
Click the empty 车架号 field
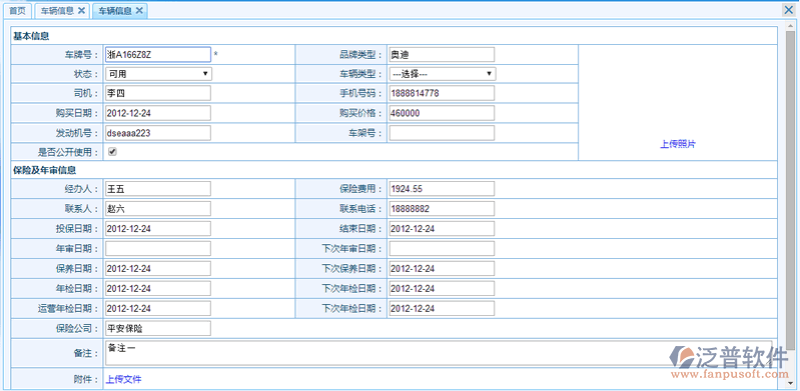coord(441,133)
